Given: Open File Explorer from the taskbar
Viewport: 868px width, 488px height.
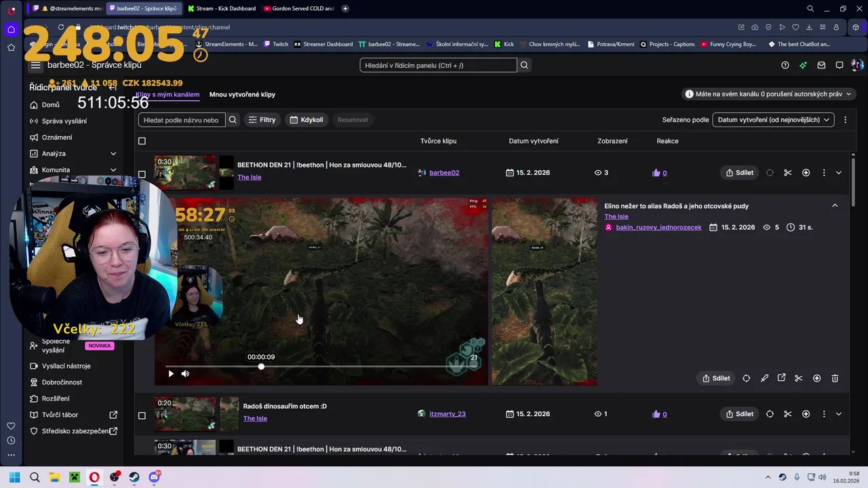Looking at the screenshot, I should (54, 477).
